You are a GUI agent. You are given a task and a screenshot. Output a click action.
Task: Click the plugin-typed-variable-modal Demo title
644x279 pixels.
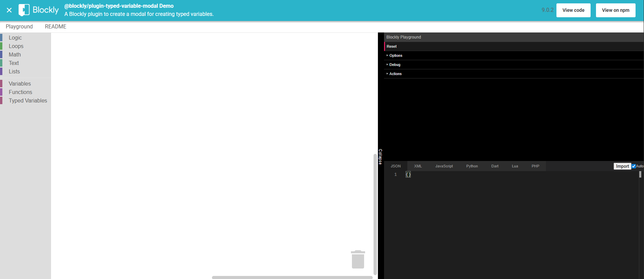click(119, 6)
